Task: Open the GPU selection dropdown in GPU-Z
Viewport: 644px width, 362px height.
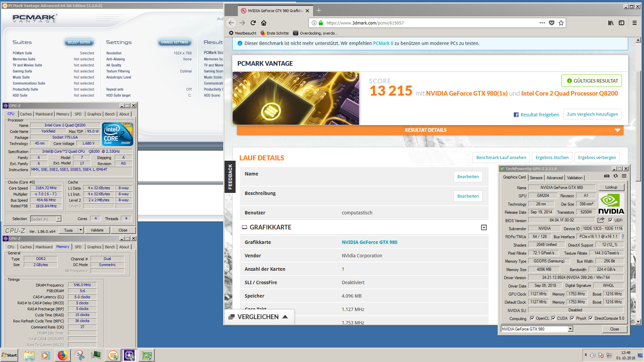Action: [x=570, y=329]
